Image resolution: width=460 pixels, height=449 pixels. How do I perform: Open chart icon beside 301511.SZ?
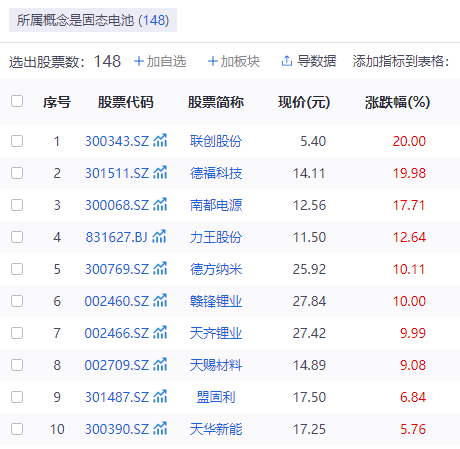point(160,172)
